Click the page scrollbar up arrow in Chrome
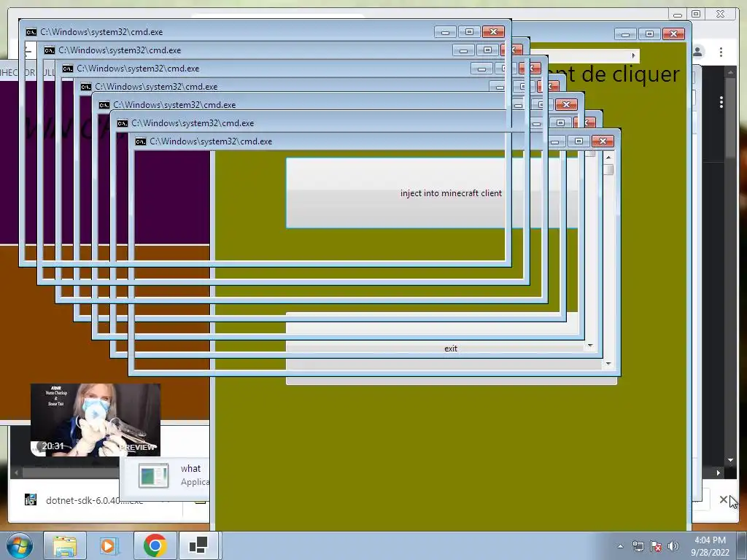The width and height of the screenshot is (747, 560). 730,72
